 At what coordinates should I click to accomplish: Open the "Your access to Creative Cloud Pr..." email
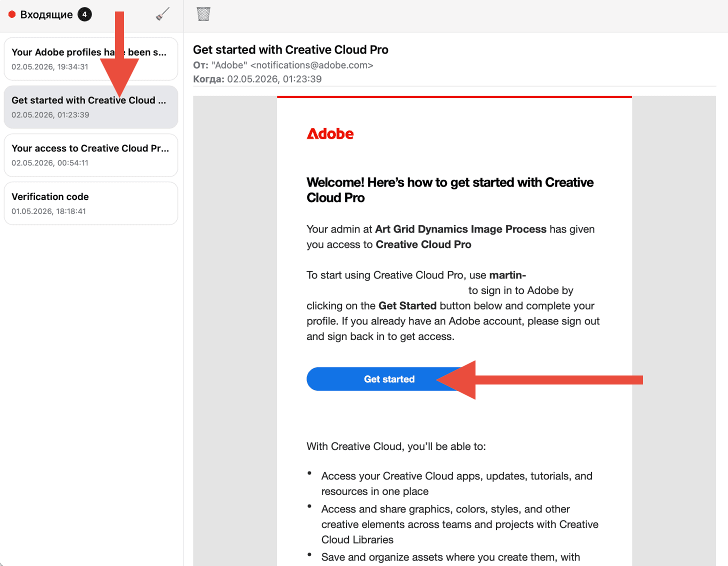tap(91, 155)
